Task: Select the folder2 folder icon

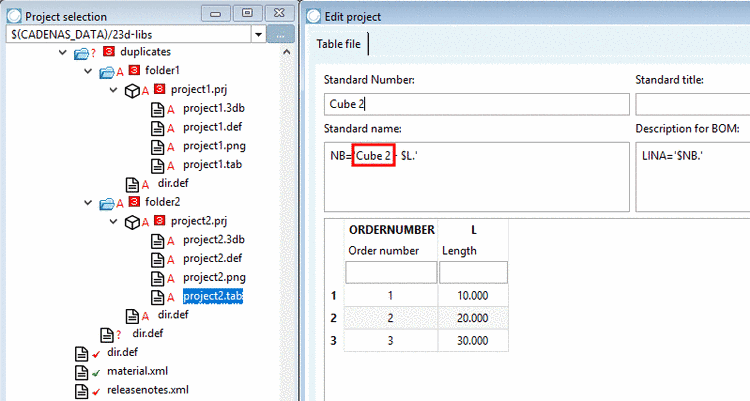Action: tap(107, 204)
